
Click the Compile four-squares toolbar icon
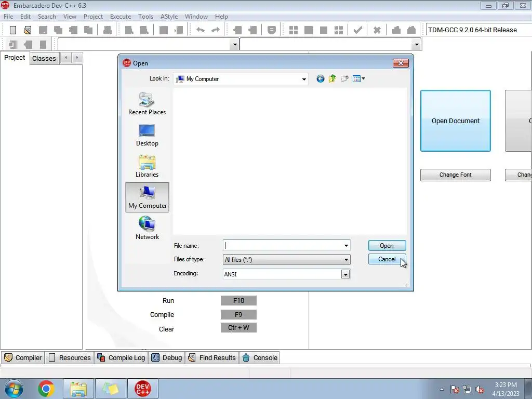pos(294,30)
